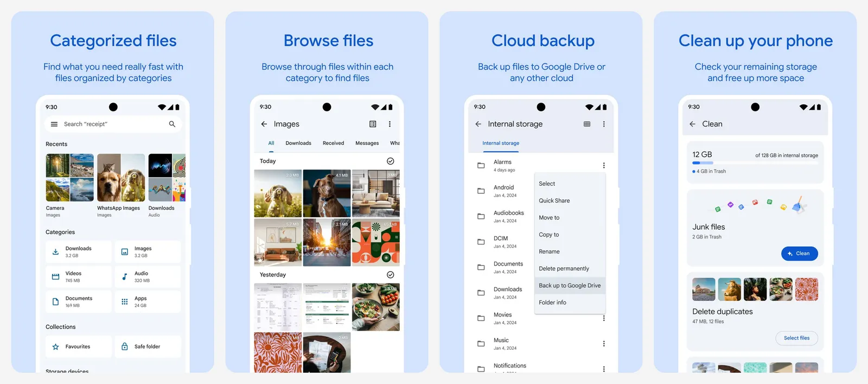Go back from the Clean screen
The height and width of the screenshot is (384, 868).
[692, 124]
